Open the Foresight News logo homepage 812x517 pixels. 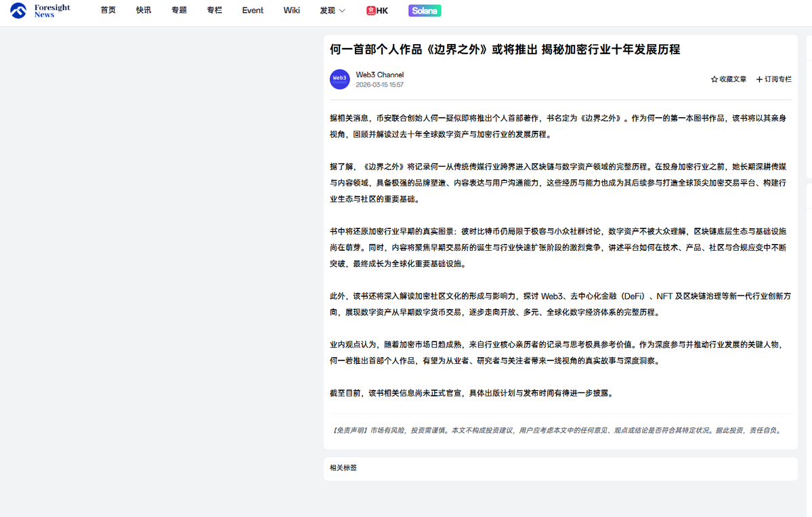point(40,10)
